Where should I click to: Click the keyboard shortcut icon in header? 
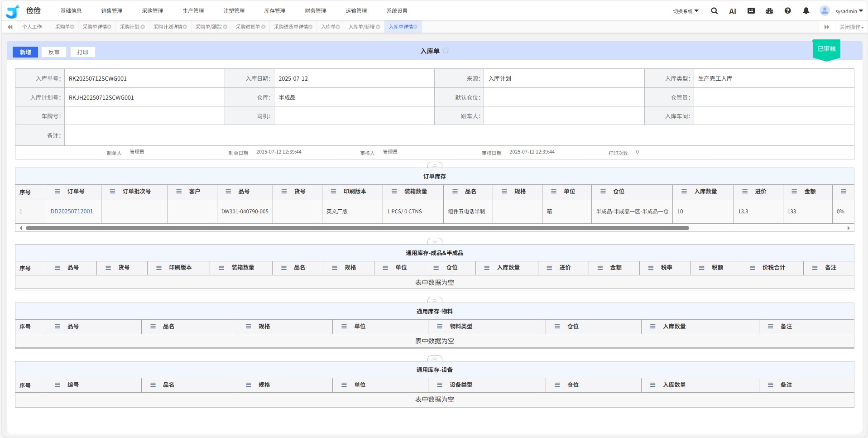(751, 11)
